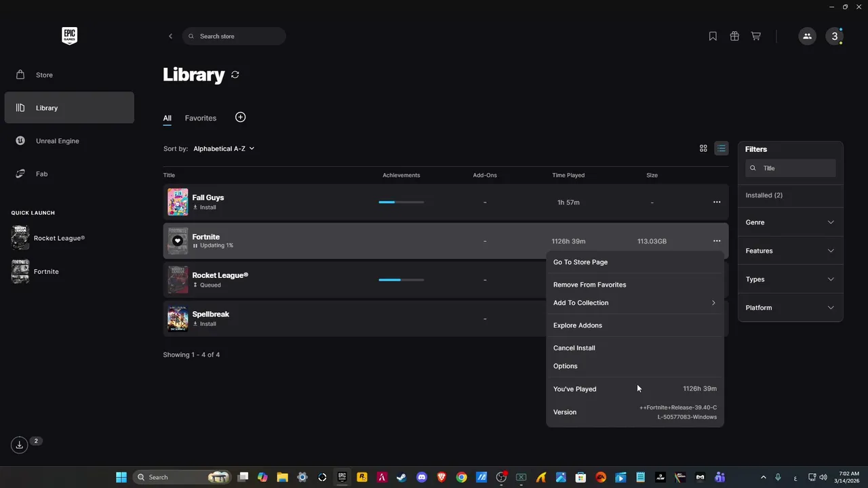The image size is (868, 488).
Task: Launch Fortnite from Quick Launch
Action: 35,271
